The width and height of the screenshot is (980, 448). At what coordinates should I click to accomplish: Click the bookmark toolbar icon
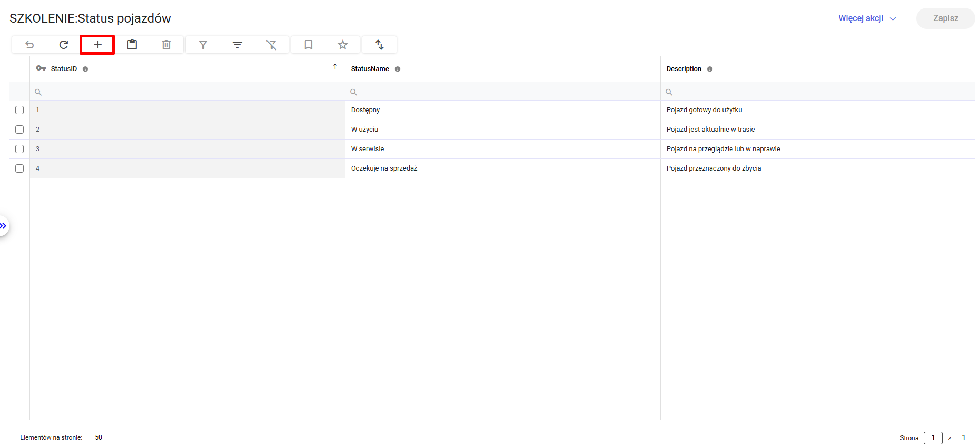(309, 45)
